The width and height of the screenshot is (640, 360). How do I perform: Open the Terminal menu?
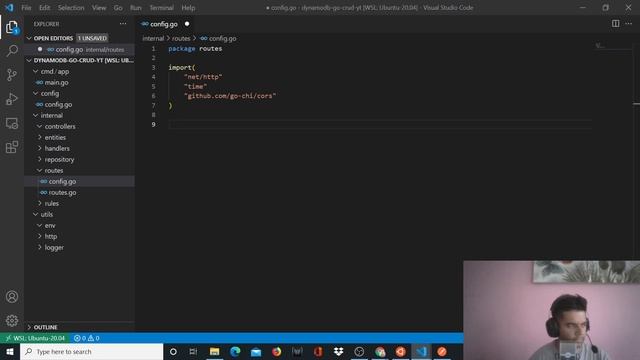point(161,8)
